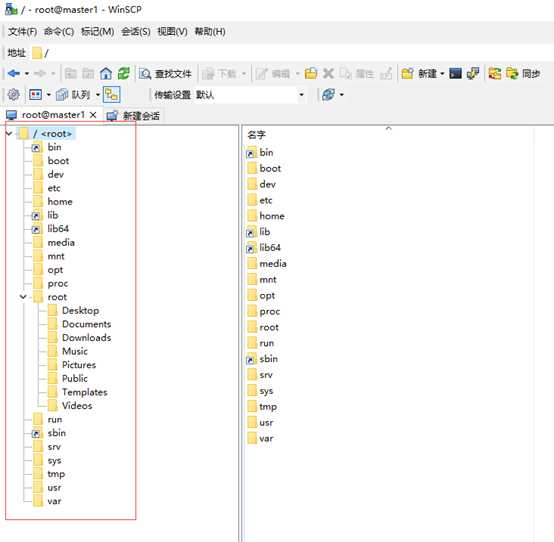Select media in the file list
The width and height of the screenshot is (554, 542).
tap(273, 264)
